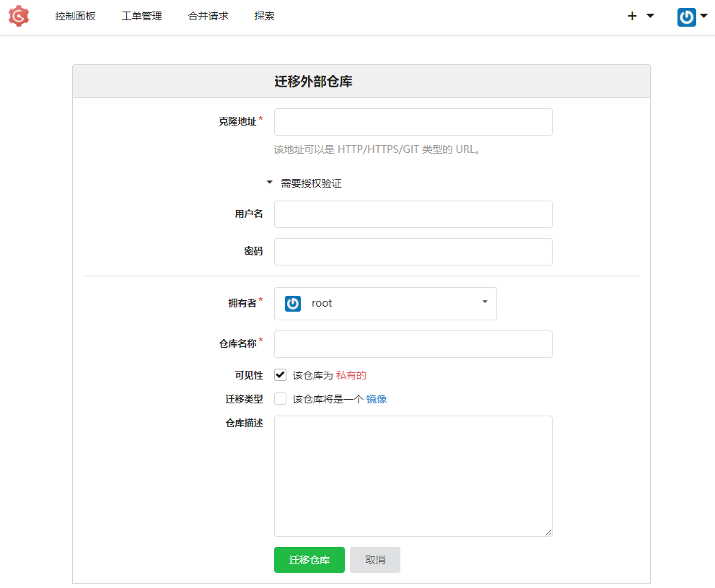The height and width of the screenshot is (588, 715).
Task: Go to 工单管理 page
Action: point(141,16)
